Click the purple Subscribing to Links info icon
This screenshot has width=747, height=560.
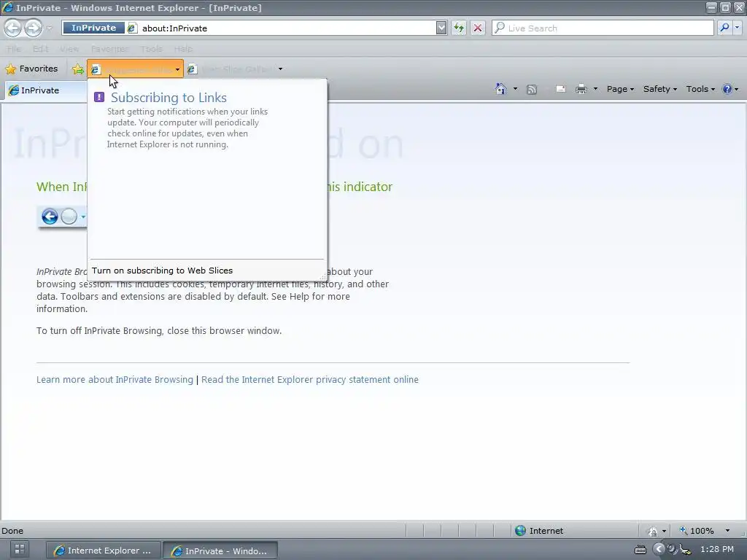(x=99, y=97)
